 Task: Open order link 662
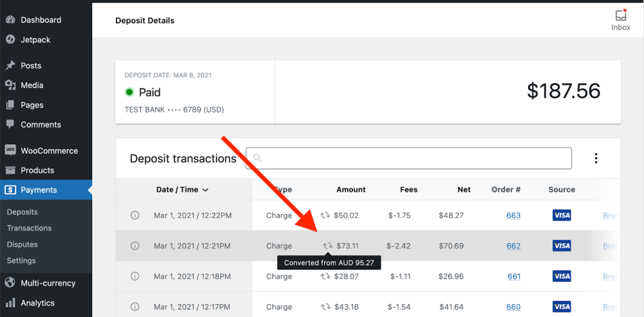tap(513, 246)
